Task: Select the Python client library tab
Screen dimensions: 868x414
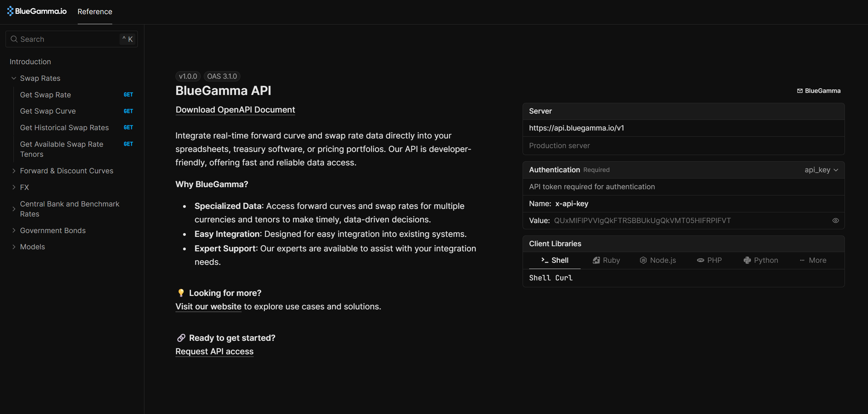Action: click(761, 260)
